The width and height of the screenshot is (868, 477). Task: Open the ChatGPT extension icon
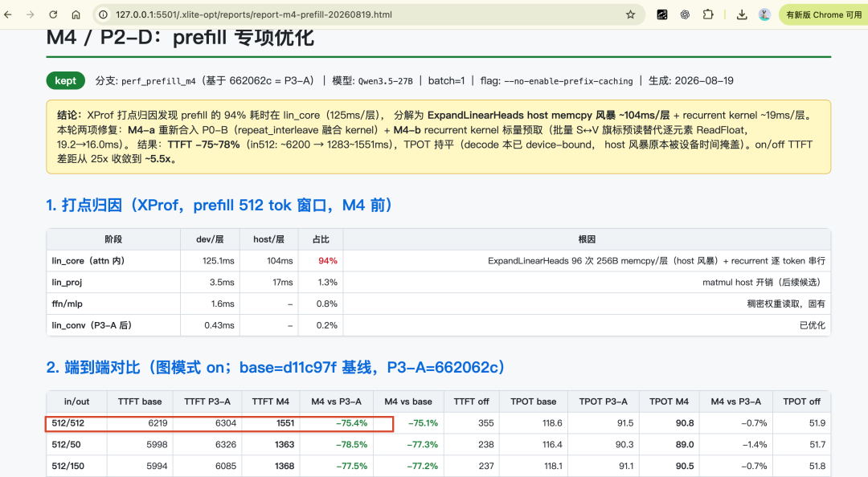pyautogui.click(x=685, y=15)
